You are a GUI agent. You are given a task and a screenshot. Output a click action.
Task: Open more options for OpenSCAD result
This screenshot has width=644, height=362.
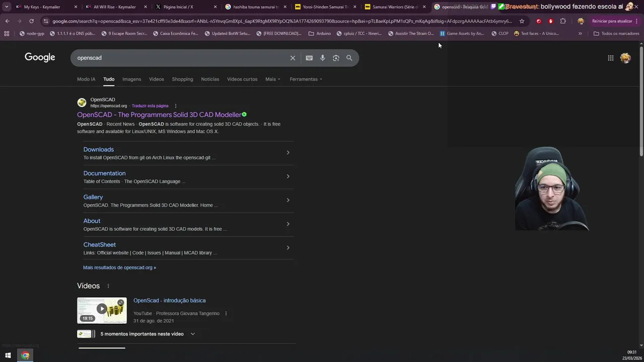point(176,106)
